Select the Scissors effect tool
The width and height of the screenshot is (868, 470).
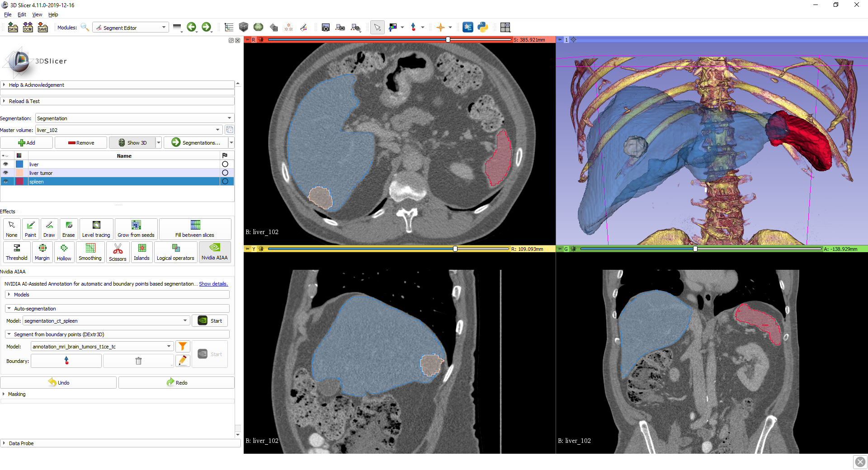[118, 252]
